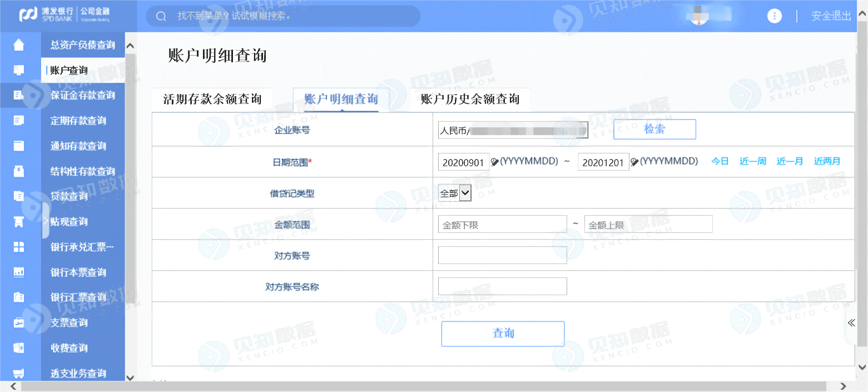Click the SPD Bank logo
Screen dimensions: 868x392
point(65,15)
